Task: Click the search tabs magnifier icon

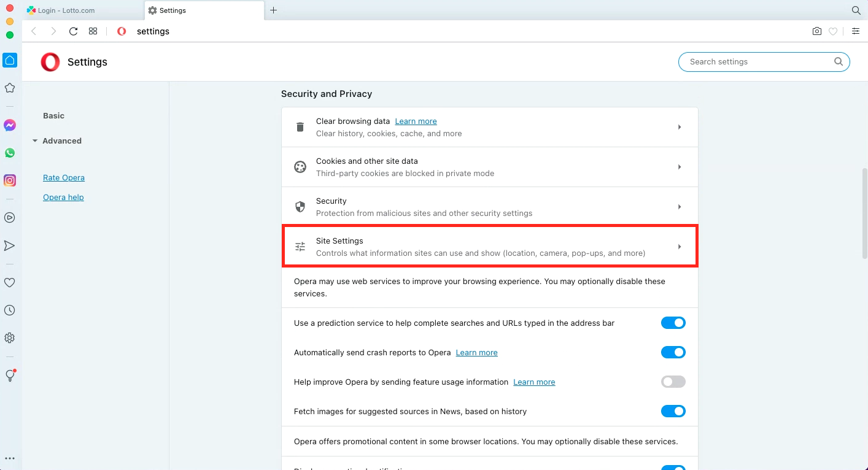Action: [x=856, y=10]
